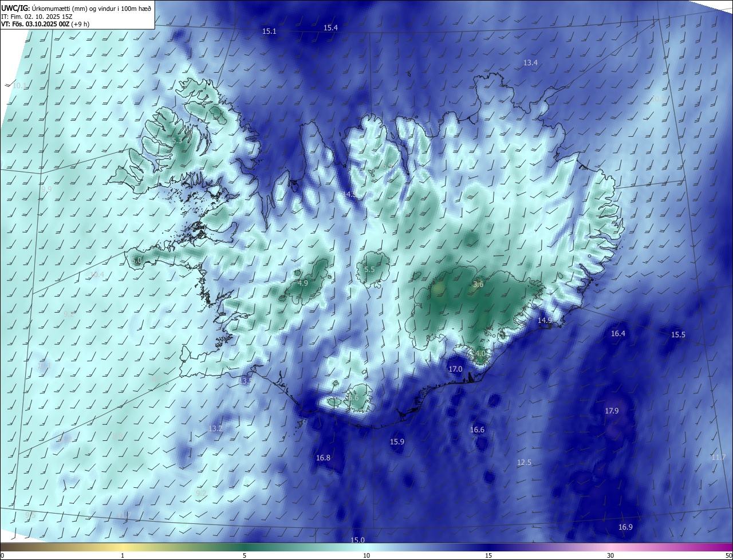This screenshot has width=733, height=560.
Task: Click the 16.6 value south of Iceland
Action: [x=477, y=430]
